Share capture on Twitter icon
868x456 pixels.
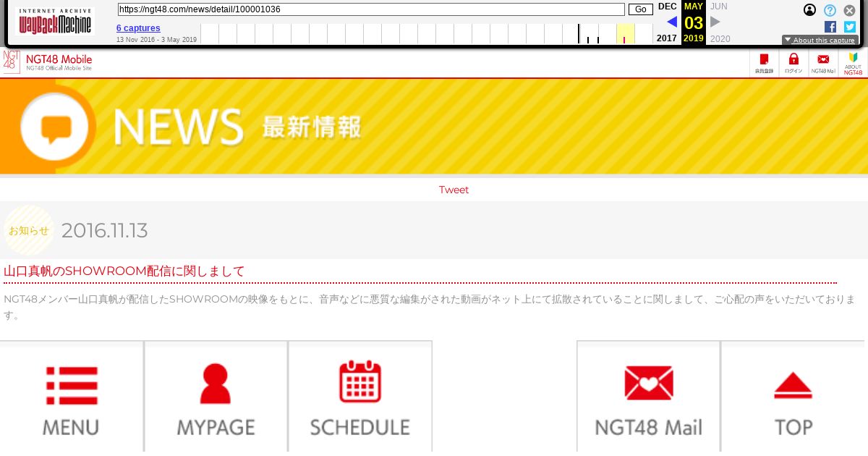pyautogui.click(x=850, y=27)
